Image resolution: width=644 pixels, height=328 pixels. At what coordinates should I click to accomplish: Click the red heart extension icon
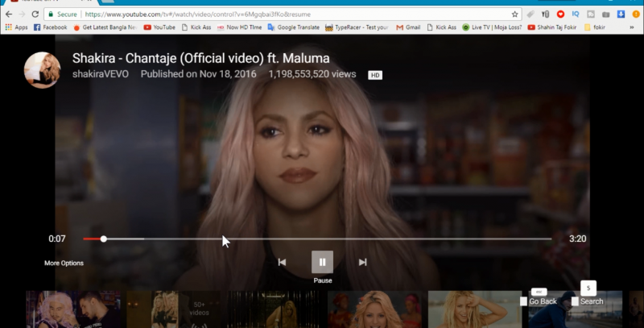pyautogui.click(x=560, y=15)
